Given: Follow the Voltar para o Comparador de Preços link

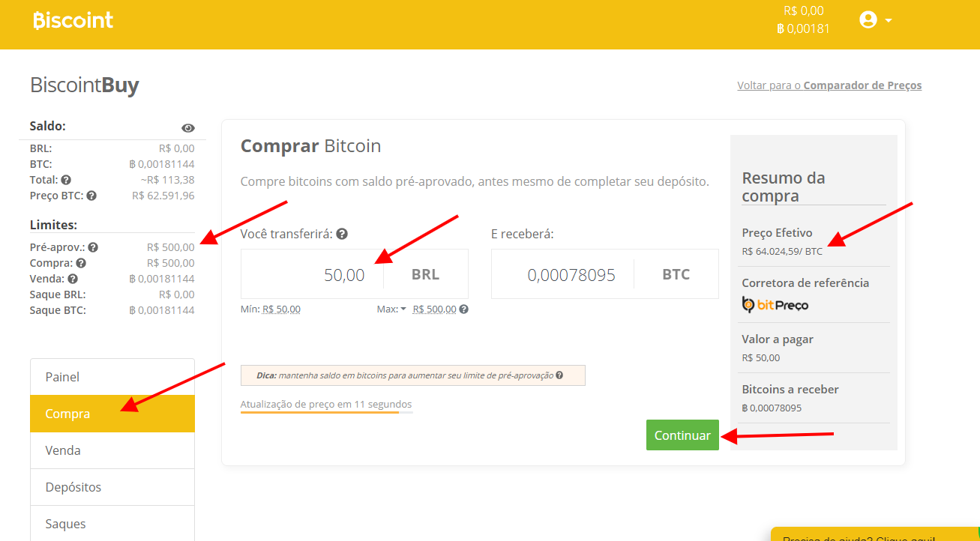Looking at the screenshot, I should [x=829, y=85].
